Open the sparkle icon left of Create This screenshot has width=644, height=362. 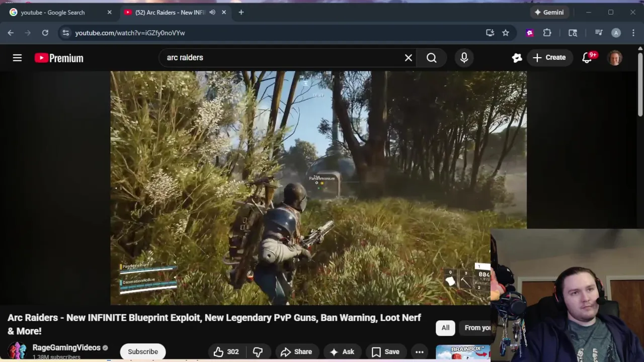517,58
